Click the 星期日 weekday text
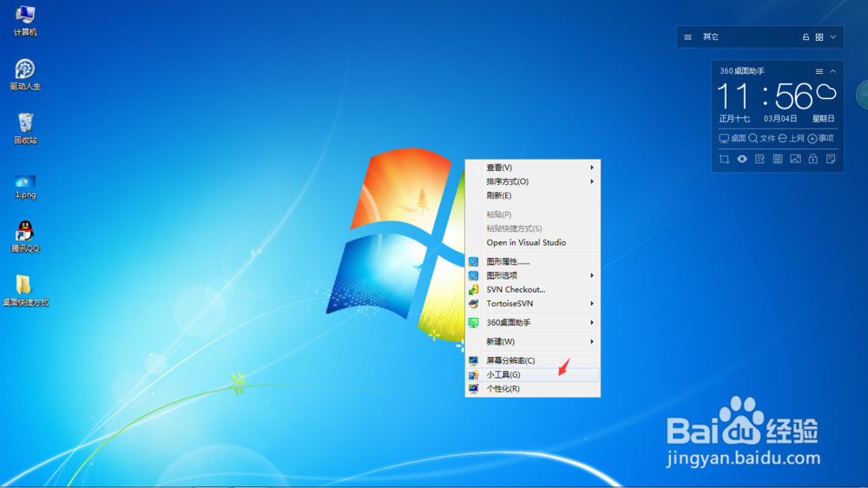The width and height of the screenshot is (868, 488). pyautogui.click(x=823, y=119)
